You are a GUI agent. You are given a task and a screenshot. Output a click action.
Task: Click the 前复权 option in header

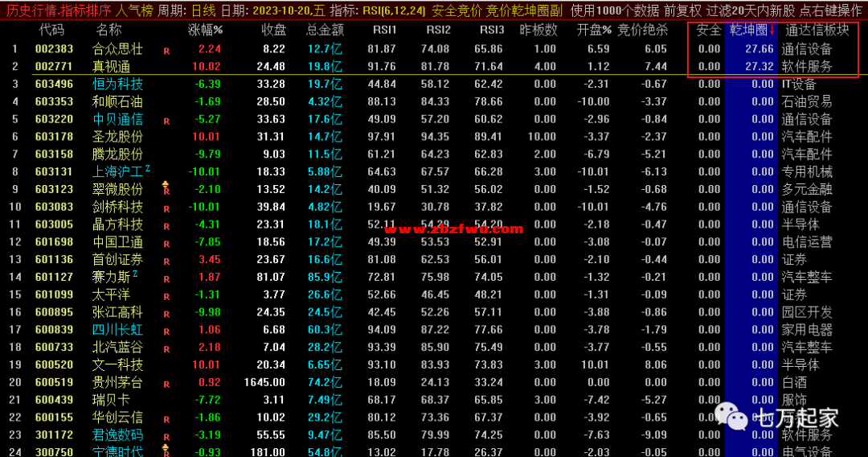pyautogui.click(x=682, y=10)
